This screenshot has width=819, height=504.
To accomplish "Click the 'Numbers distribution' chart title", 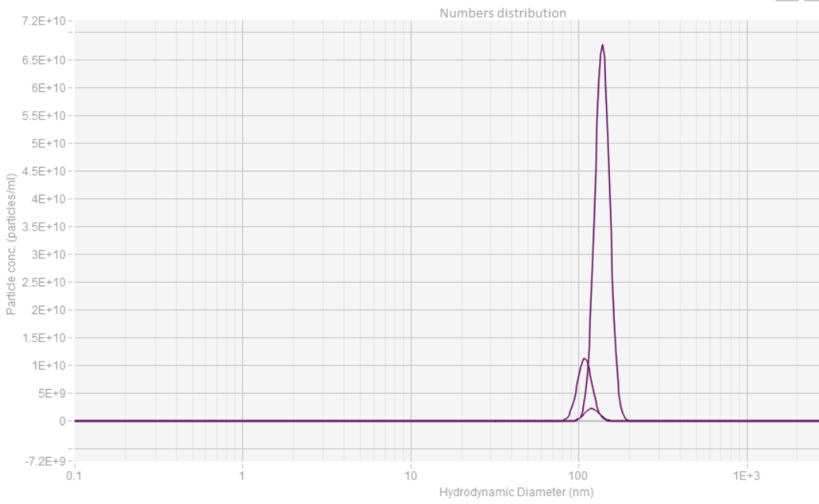I will tap(503, 13).
